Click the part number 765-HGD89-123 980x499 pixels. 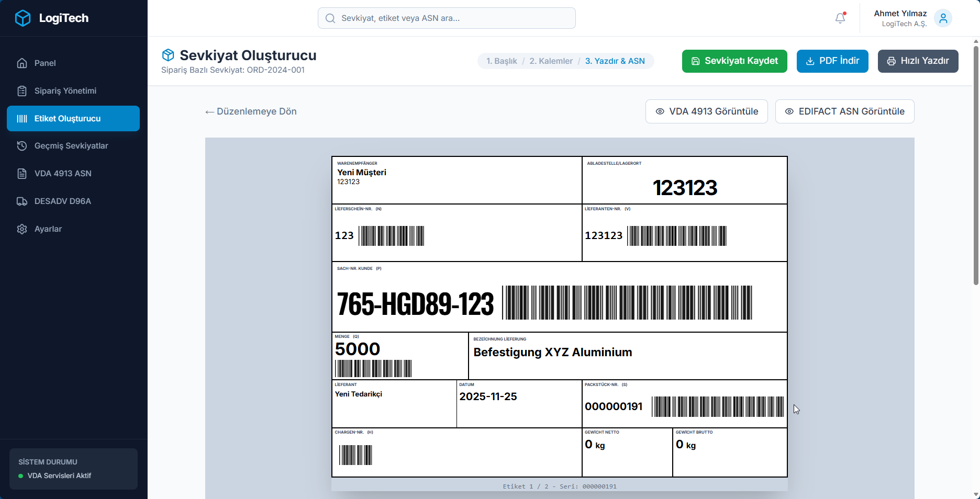coord(415,304)
